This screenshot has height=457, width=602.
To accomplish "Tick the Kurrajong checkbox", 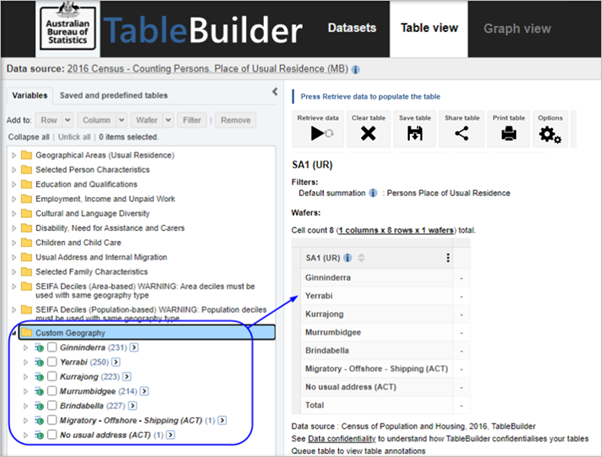I will (x=52, y=376).
